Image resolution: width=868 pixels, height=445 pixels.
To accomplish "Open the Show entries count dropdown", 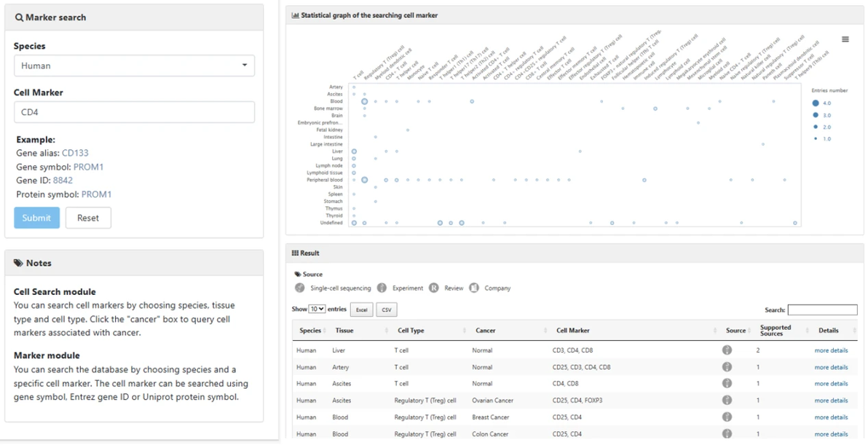I will [x=317, y=310].
